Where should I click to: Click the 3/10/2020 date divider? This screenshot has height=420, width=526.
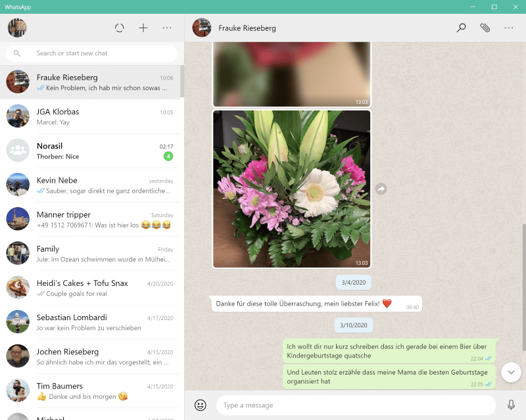[353, 325]
